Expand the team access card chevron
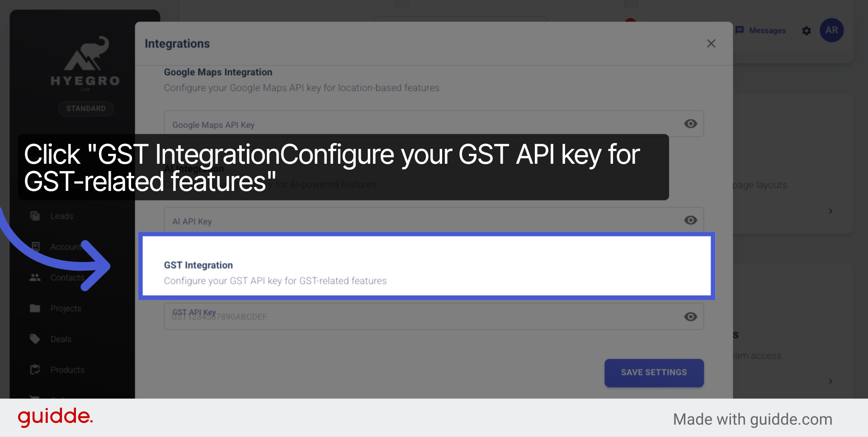This screenshot has width=868, height=437. (830, 381)
